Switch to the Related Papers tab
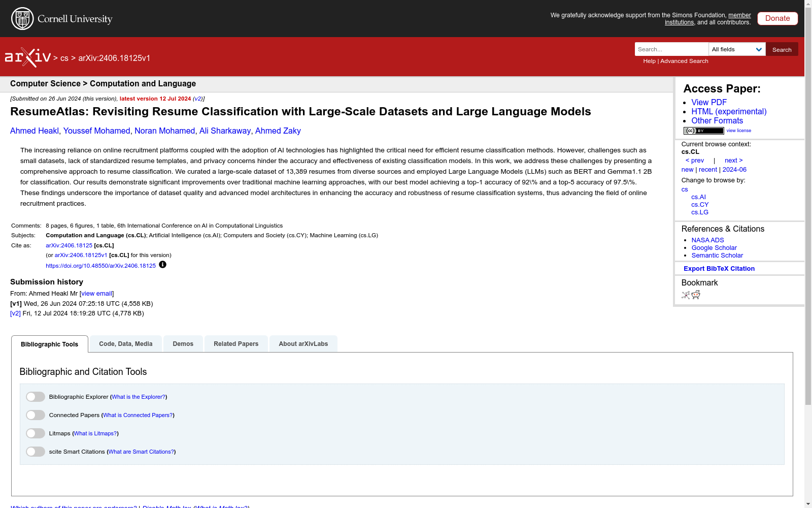This screenshot has width=812, height=508. point(236,344)
